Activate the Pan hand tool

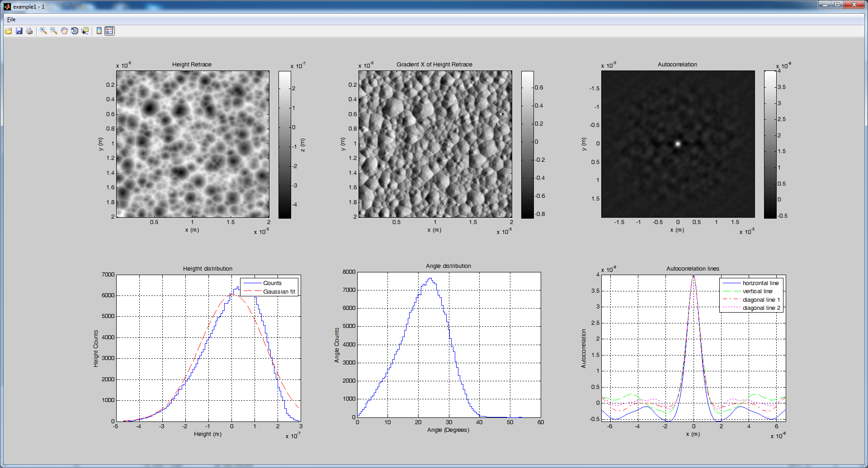coord(64,31)
